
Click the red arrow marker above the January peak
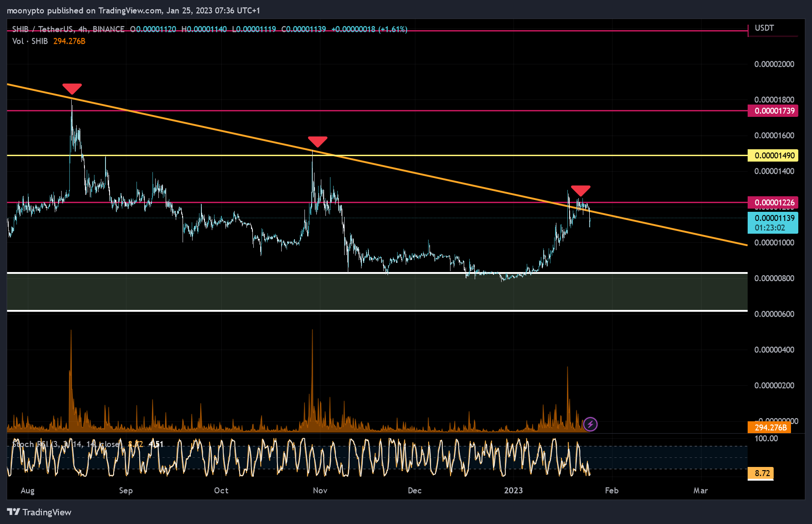tap(581, 191)
